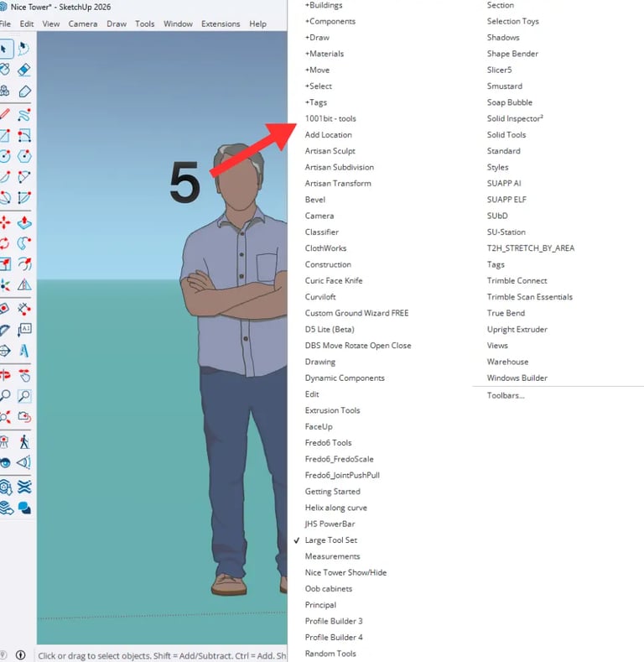The image size is (644, 662).
Task: Select the 3D Text tool
Action: tap(24, 351)
